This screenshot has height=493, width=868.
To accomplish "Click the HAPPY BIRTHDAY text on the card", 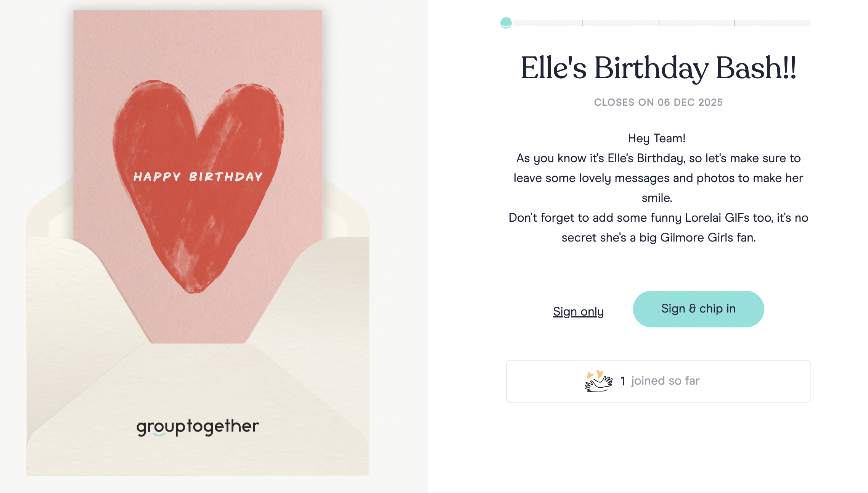I will click(x=198, y=176).
